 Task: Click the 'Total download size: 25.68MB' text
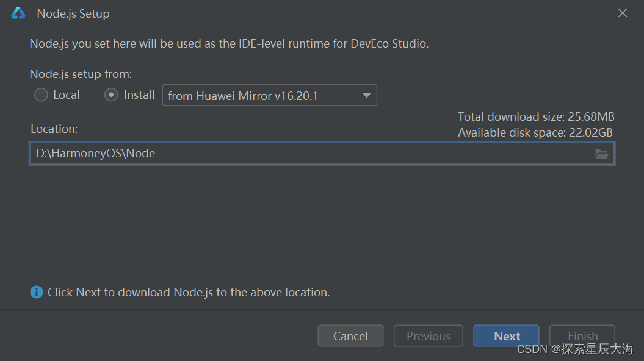[x=536, y=117]
